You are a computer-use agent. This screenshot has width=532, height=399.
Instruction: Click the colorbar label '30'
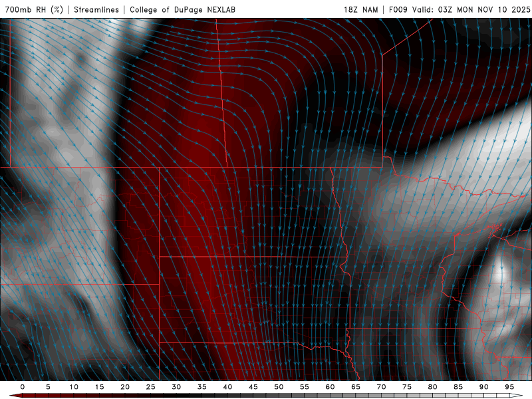click(x=176, y=387)
